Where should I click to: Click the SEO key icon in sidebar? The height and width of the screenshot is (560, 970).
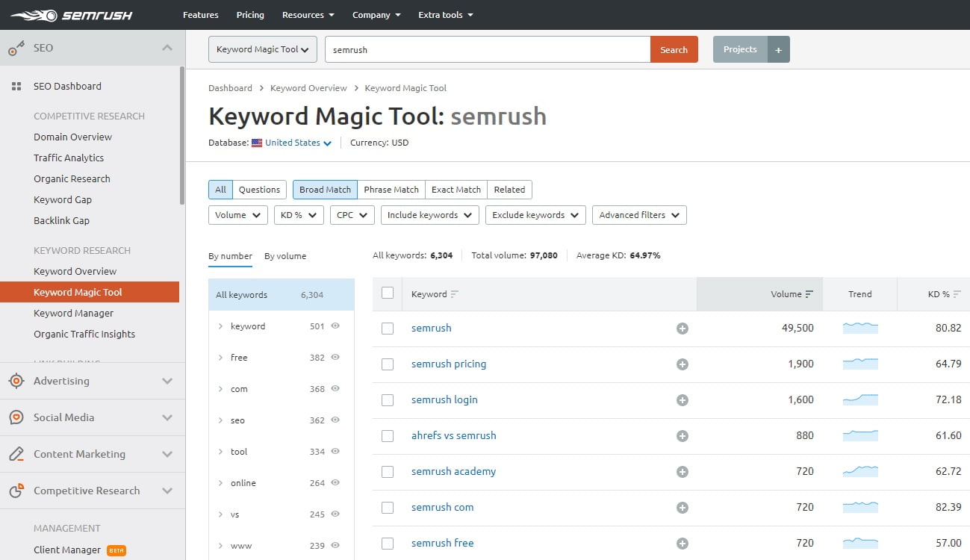click(16, 48)
